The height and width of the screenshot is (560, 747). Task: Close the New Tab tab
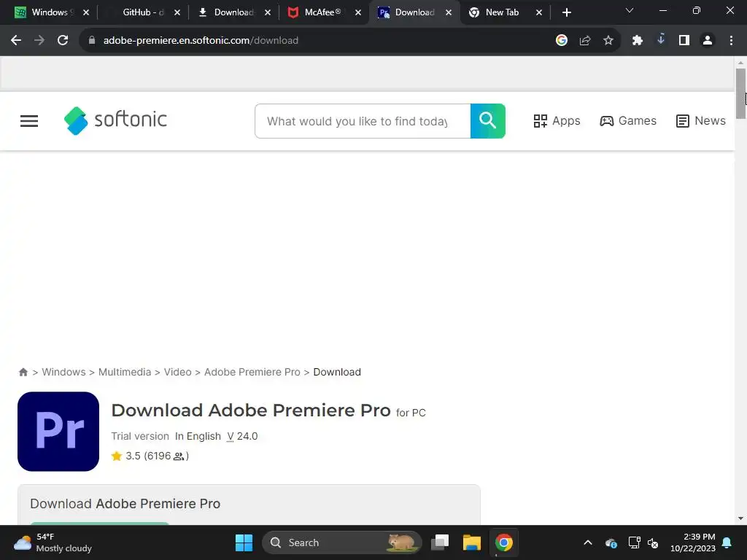point(539,12)
